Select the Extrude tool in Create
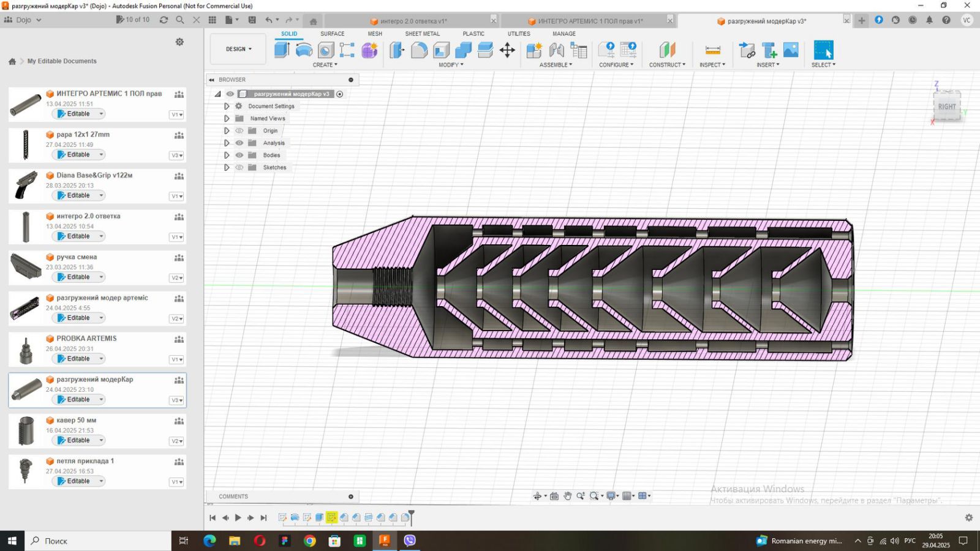Screen dimensions: 980x551 282,50
